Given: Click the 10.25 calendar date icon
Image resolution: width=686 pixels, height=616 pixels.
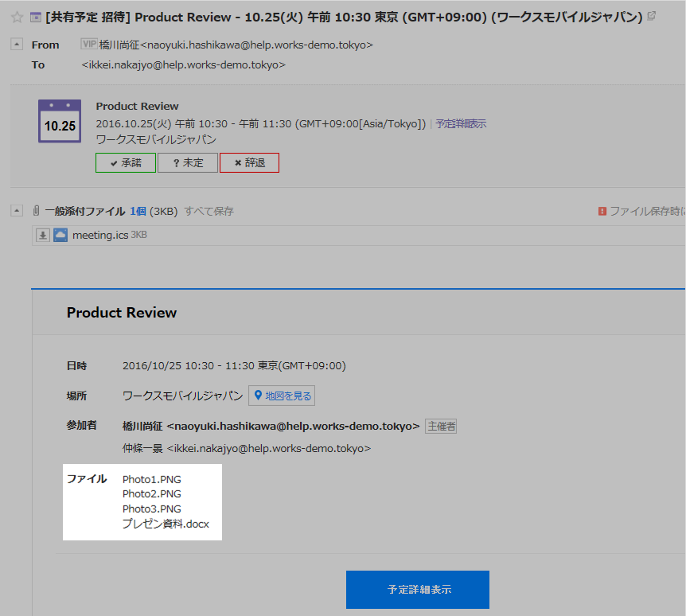Looking at the screenshot, I should tap(60, 122).
